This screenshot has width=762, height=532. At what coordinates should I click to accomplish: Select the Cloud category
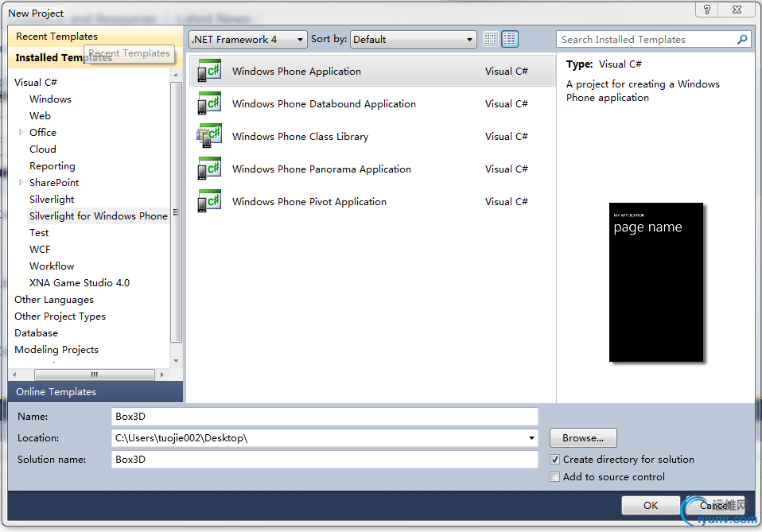click(x=43, y=150)
